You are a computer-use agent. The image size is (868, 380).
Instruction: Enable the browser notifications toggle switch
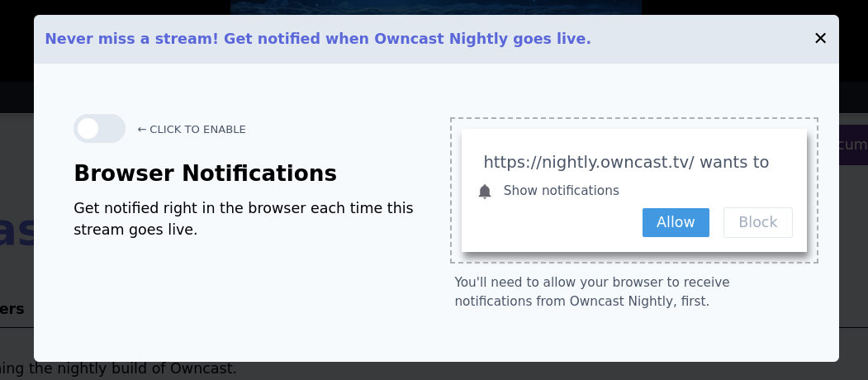(x=99, y=129)
